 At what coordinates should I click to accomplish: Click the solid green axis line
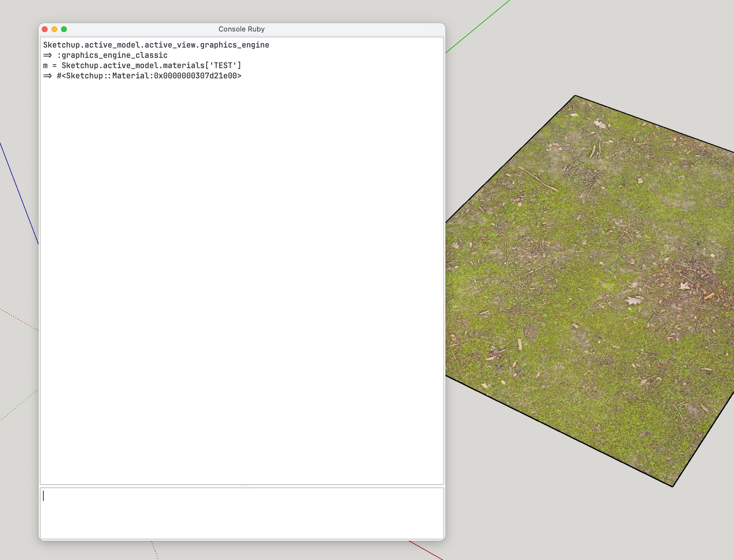477,26
